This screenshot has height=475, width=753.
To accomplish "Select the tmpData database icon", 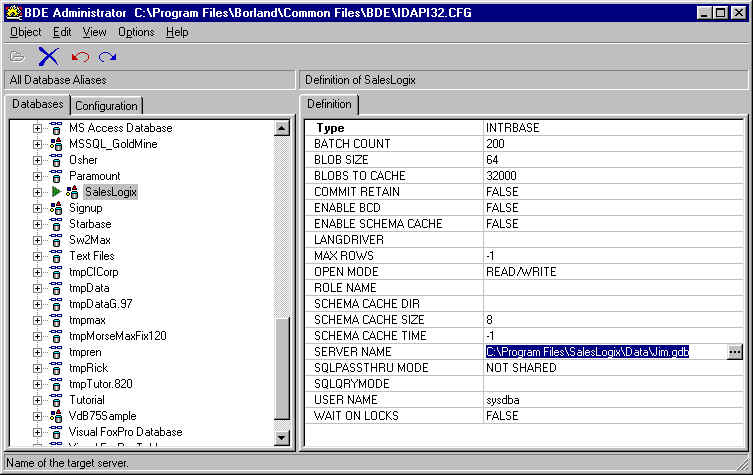I will [56, 288].
